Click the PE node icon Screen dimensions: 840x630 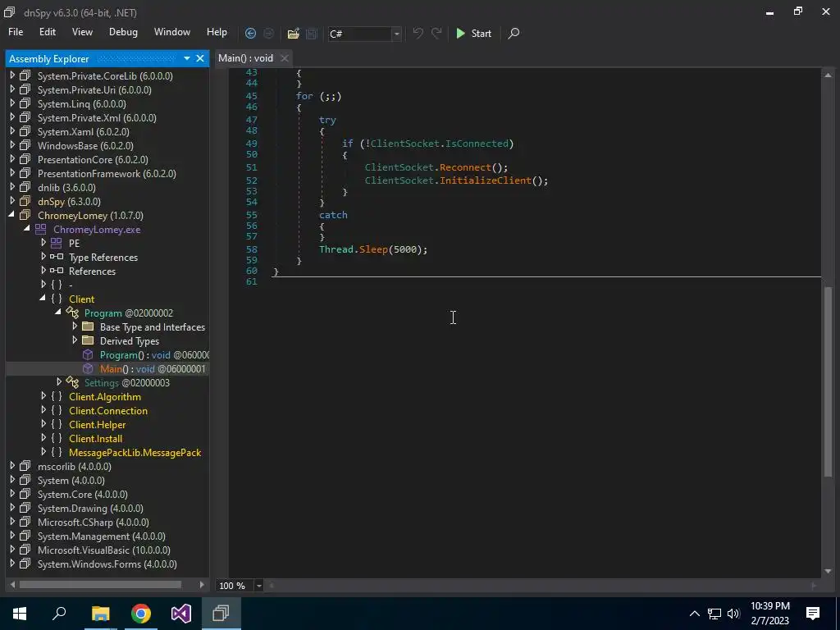(x=57, y=243)
